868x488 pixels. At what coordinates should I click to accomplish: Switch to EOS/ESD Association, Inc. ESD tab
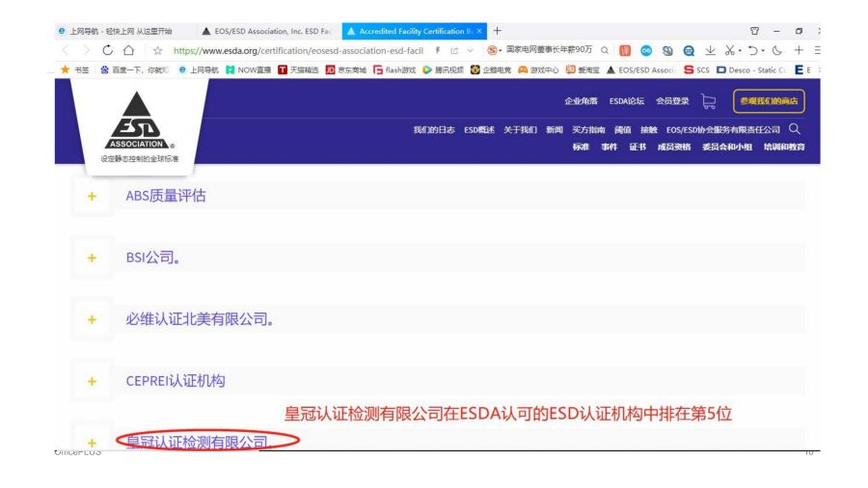[x=268, y=31]
